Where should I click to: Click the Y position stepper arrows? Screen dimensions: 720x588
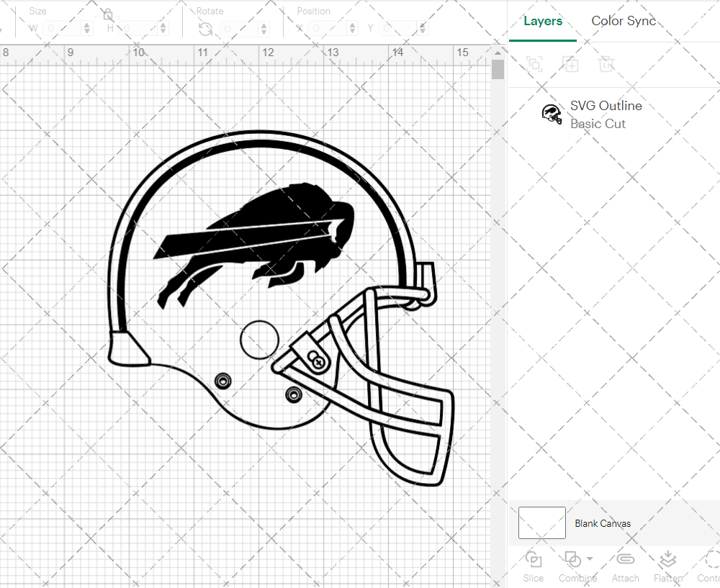point(421,28)
